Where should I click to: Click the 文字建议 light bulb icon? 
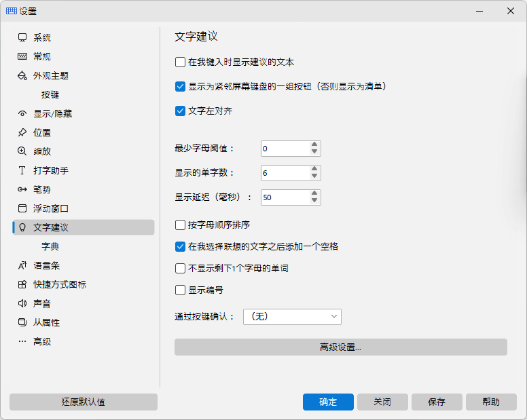22,227
